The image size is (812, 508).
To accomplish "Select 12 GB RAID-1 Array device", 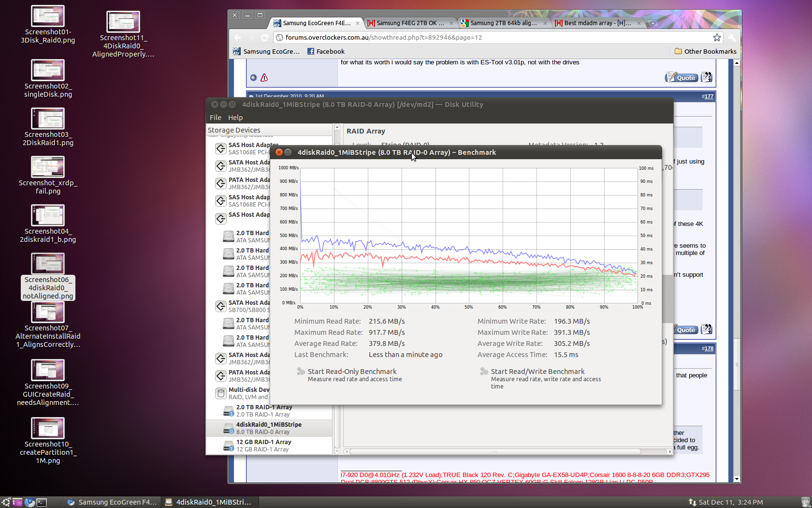I will (x=269, y=446).
